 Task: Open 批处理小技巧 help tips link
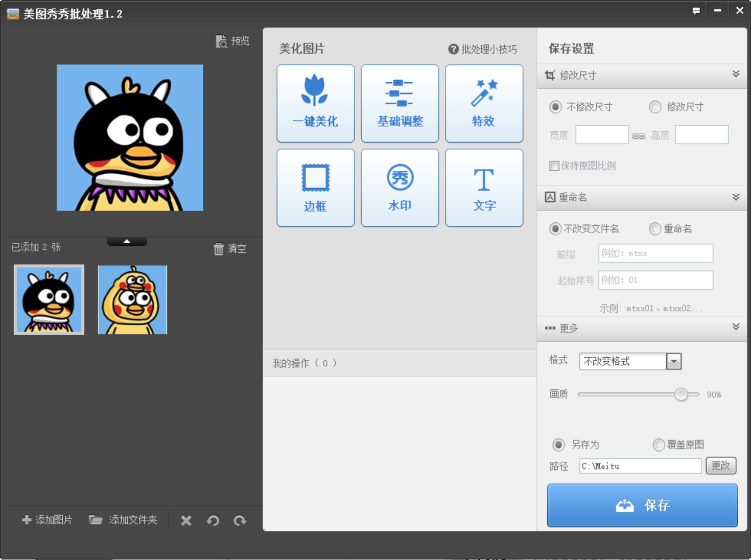point(483,49)
